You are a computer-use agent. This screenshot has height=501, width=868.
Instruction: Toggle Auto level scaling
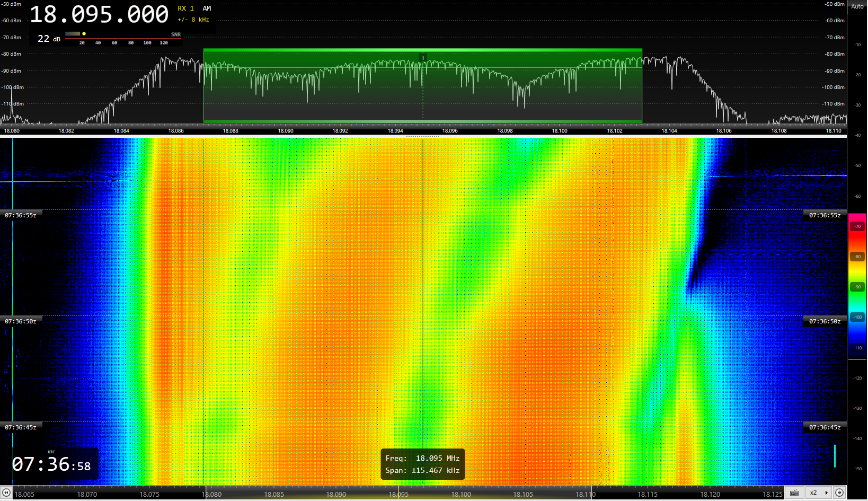tap(857, 6)
